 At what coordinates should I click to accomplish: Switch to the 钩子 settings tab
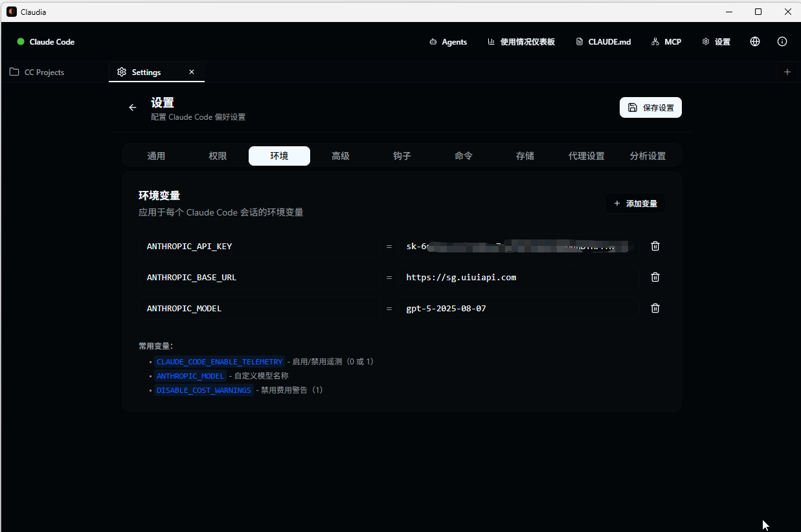[402, 156]
